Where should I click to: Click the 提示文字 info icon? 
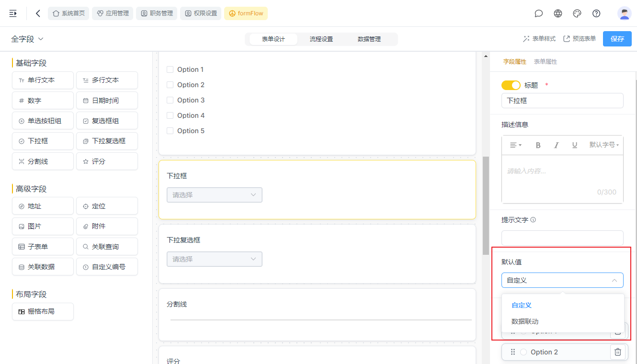pyautogui.click(x=533, y=220)
